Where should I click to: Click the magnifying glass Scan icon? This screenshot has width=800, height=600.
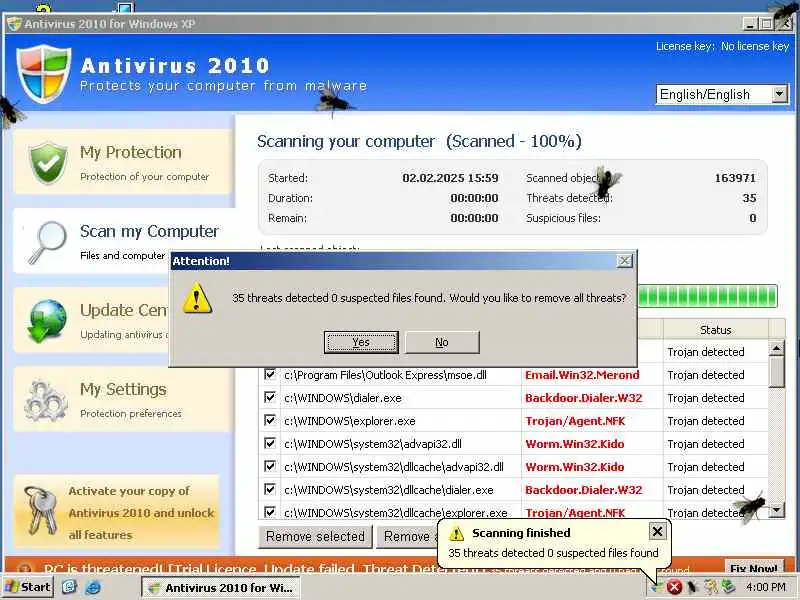47,242
